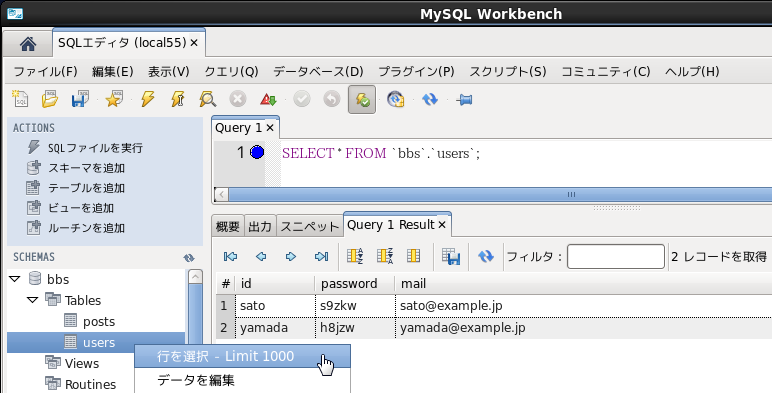Image resolution: width=772 pixels, height=393 pixels.
Task: Go to first record in results
Action: [x=230, y=256]
